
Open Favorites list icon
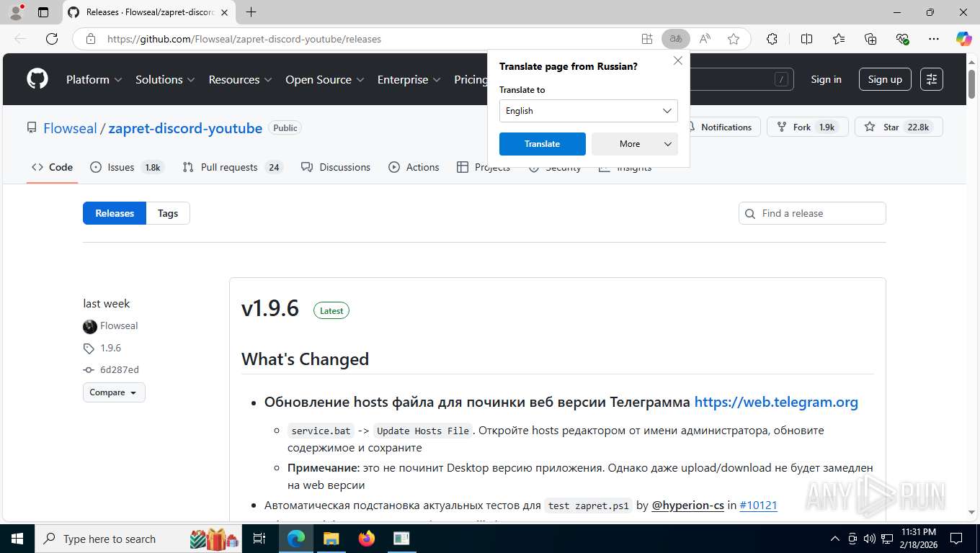click(839, 39)
